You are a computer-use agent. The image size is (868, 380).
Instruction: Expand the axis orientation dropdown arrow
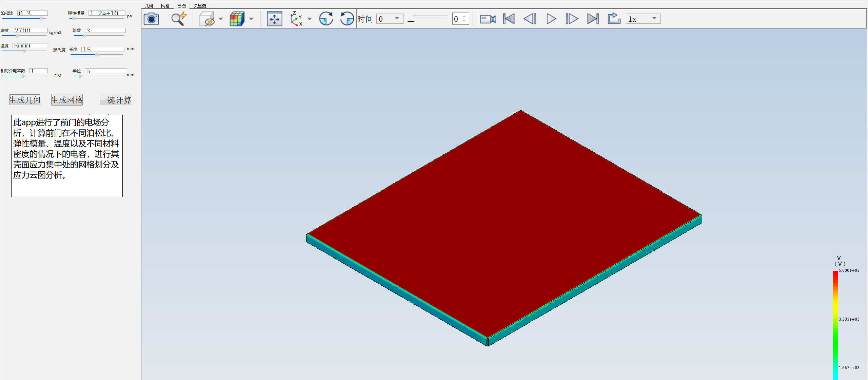309,19
